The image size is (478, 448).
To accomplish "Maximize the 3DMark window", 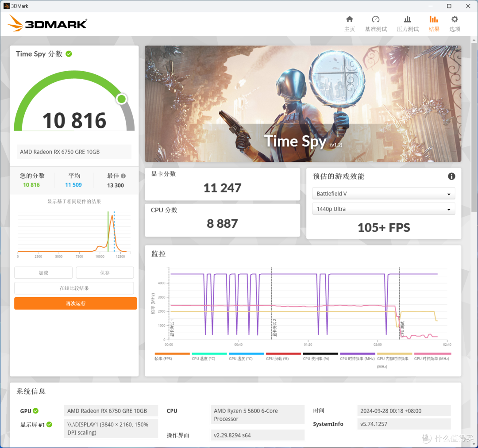I will coord(449,6).
